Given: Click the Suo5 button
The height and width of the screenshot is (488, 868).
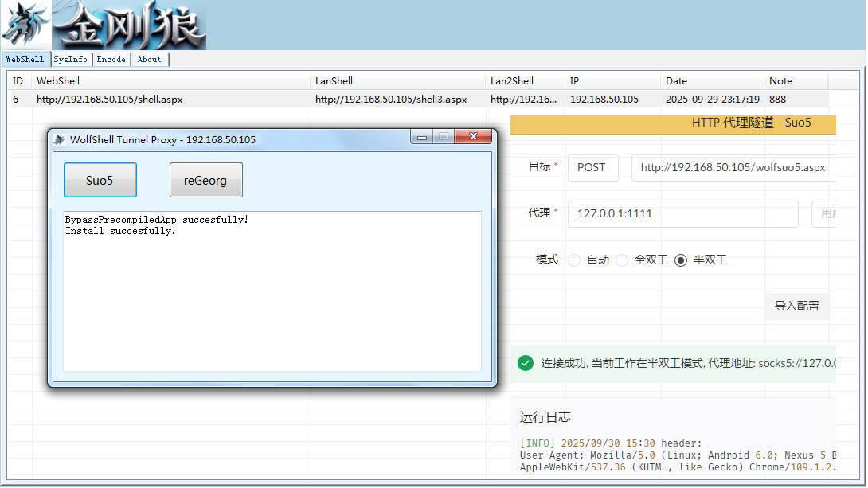Looking at the screenshot, I should 100,180.
